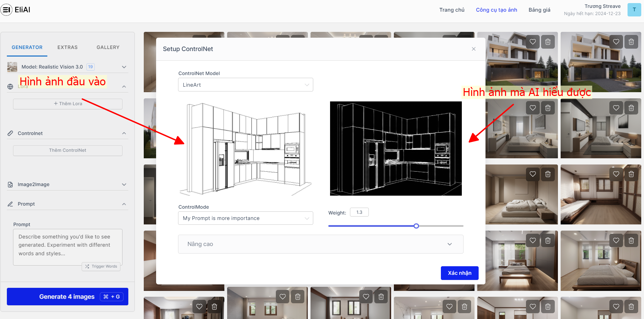Viewport: 644px width, 319px height.
Task: Click trash icon on bottom-right gallery thumbnail
Action: (631, 306)
